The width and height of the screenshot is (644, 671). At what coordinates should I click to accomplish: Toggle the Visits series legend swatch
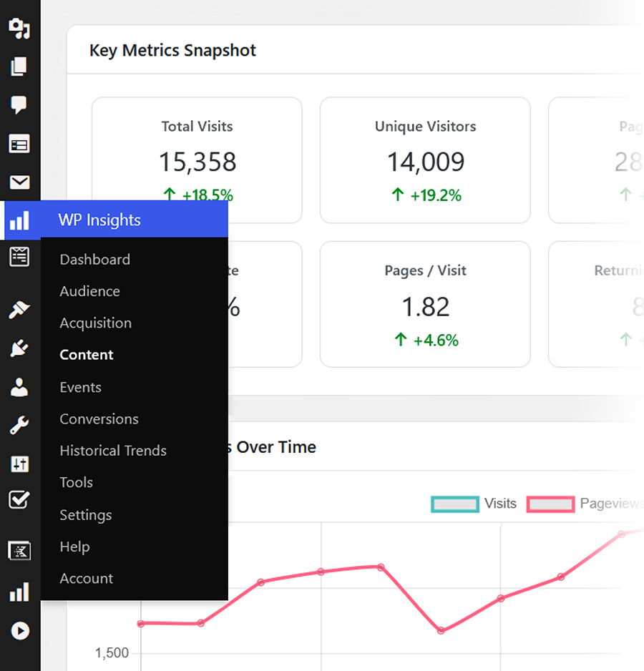coord(455,504)
